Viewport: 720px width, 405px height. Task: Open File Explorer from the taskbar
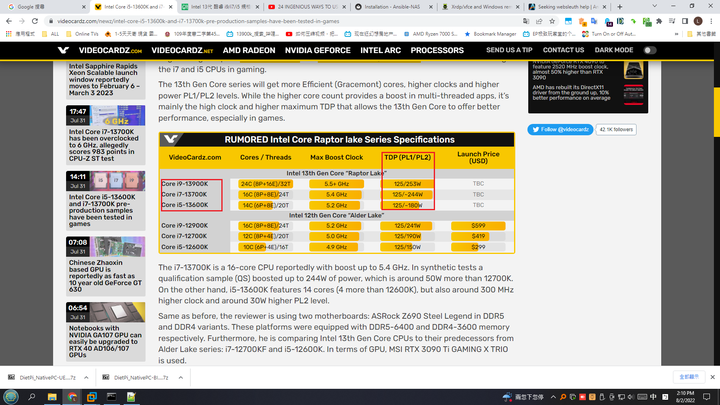point(52,397)
